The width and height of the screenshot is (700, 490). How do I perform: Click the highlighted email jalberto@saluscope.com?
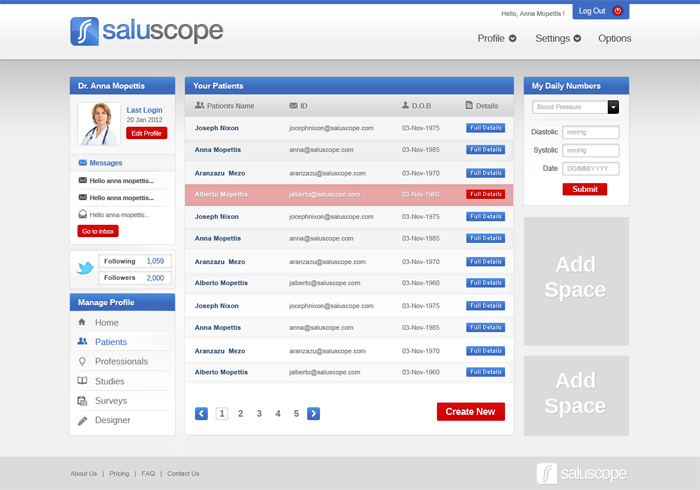325,195
